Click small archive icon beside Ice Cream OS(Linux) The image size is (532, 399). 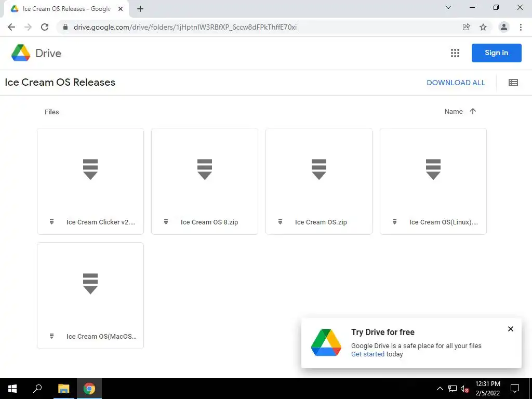click(x=395, y=222)
